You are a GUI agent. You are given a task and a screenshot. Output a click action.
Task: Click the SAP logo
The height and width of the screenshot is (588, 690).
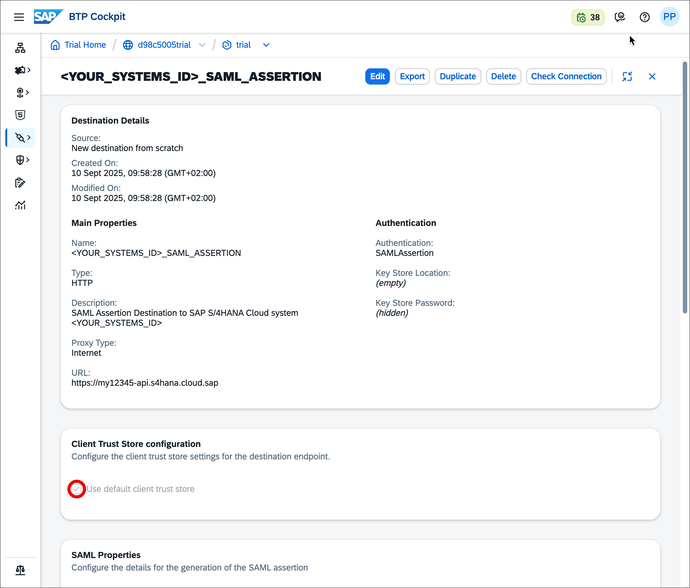tap(48, 17)
